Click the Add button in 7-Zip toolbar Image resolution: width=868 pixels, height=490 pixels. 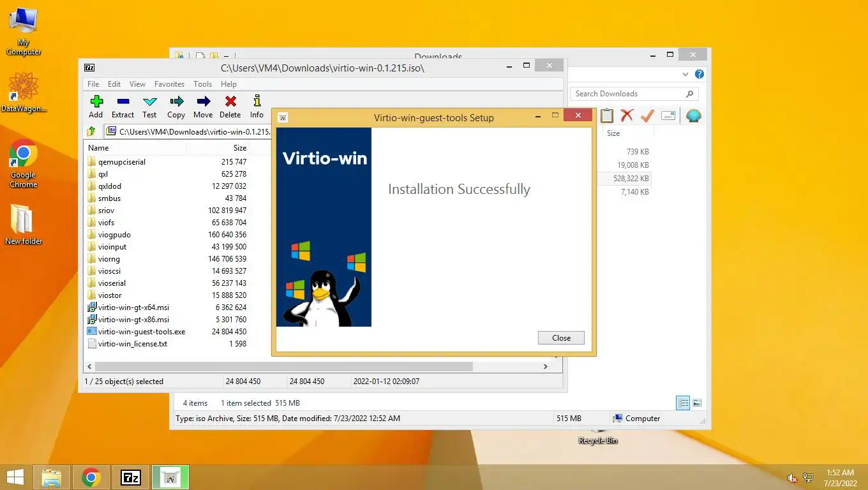tap(96, 107)
